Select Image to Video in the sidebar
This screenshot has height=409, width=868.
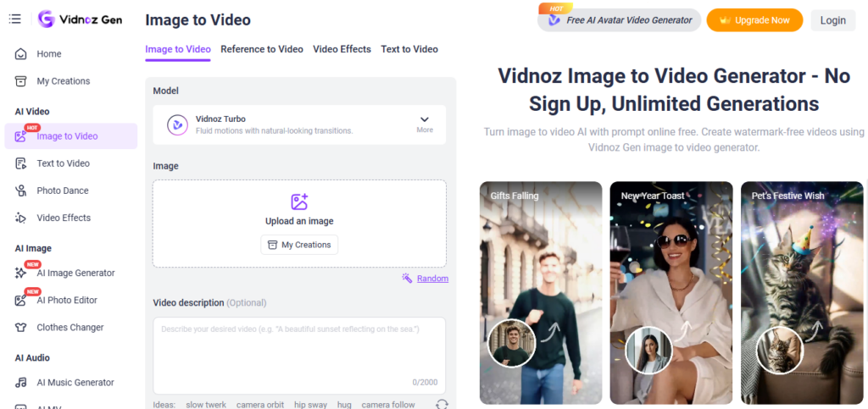[71, 136]
